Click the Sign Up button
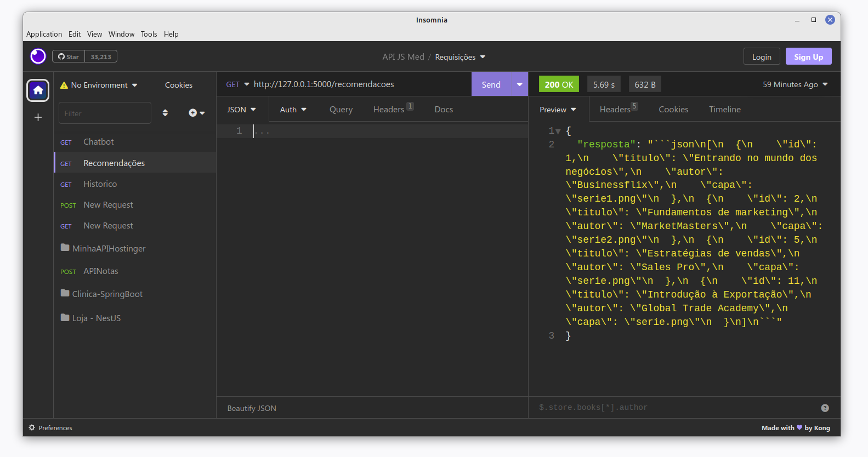 click(809, 57)
